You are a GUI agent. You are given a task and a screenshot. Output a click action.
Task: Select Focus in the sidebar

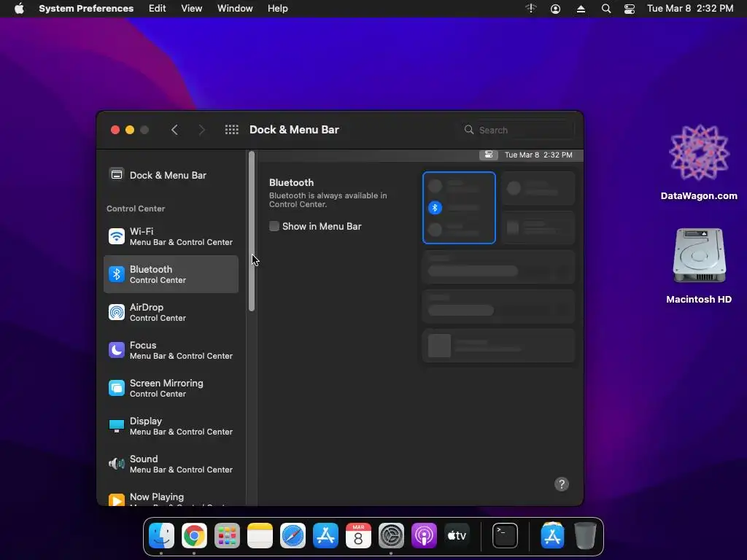[x=171, y=350]
